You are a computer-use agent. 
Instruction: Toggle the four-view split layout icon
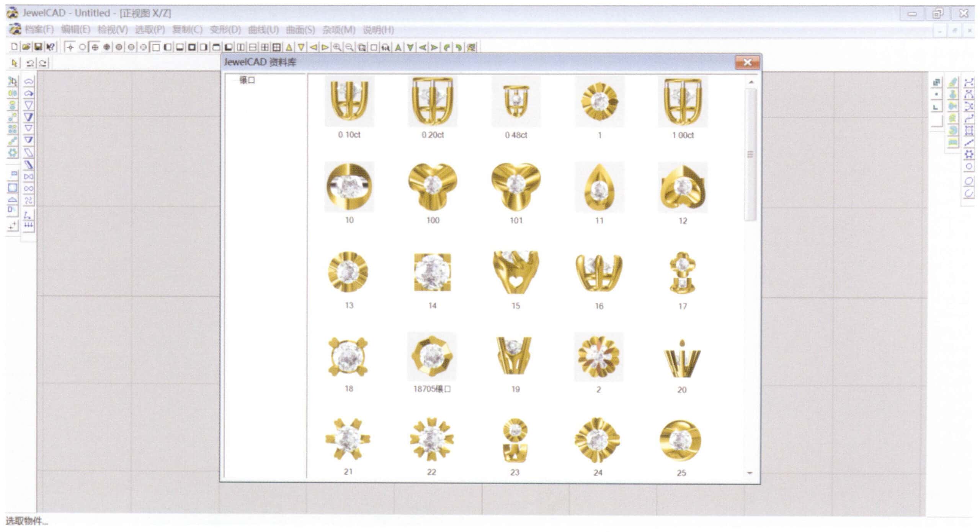(x=265, y=47)
